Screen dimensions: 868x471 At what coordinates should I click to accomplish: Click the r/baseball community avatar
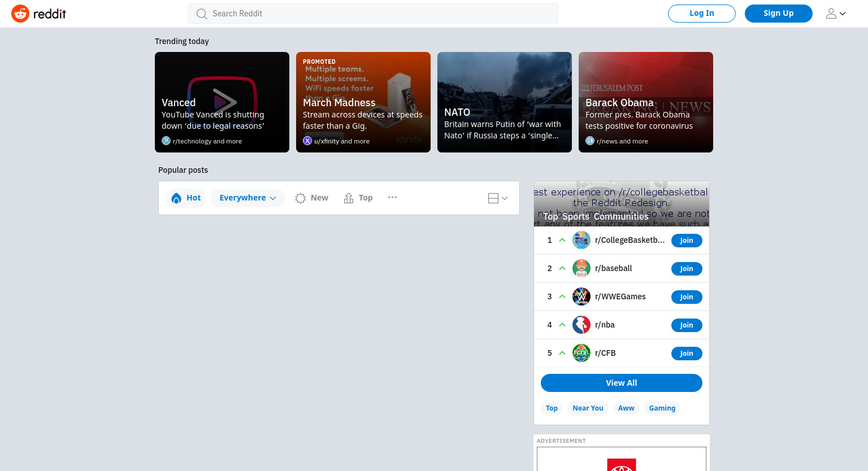581,268
